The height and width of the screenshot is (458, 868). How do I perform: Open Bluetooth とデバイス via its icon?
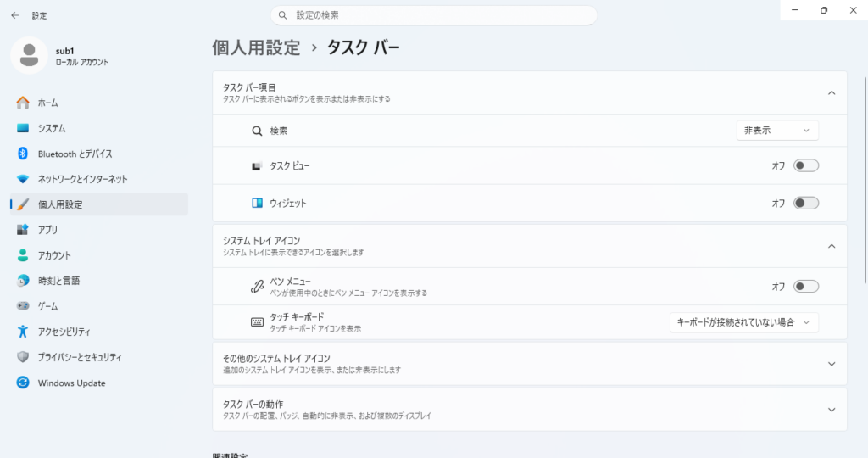coord(23,154)
